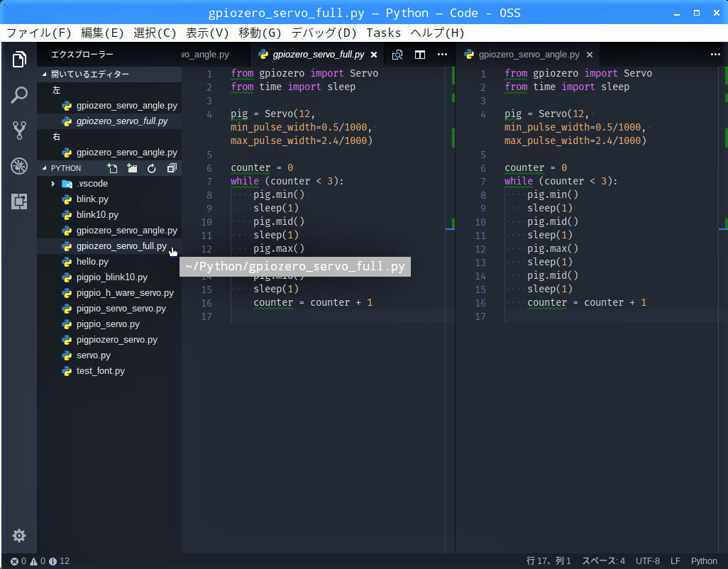The height and width of the screenshot is (569, 728).
Task: Open the Tasks menu
Action: click(x=383, y=33)
